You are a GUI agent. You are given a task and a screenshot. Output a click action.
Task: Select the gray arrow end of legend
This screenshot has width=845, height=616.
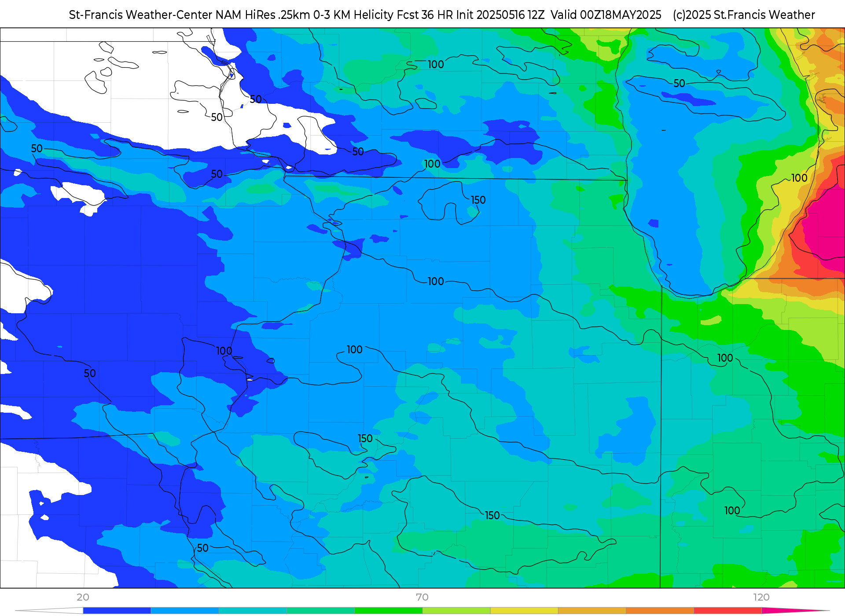click(x=49, y=610)
